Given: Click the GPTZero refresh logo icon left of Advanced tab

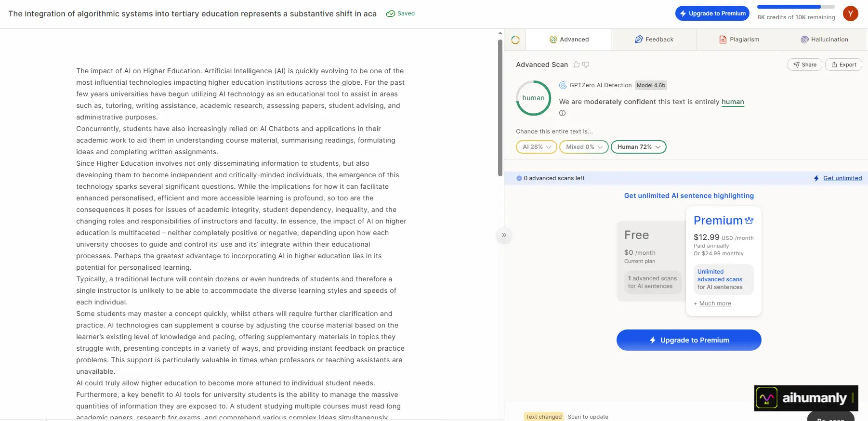Looking at the screenshot, I should pyautogui.click(x=515, y=39).
